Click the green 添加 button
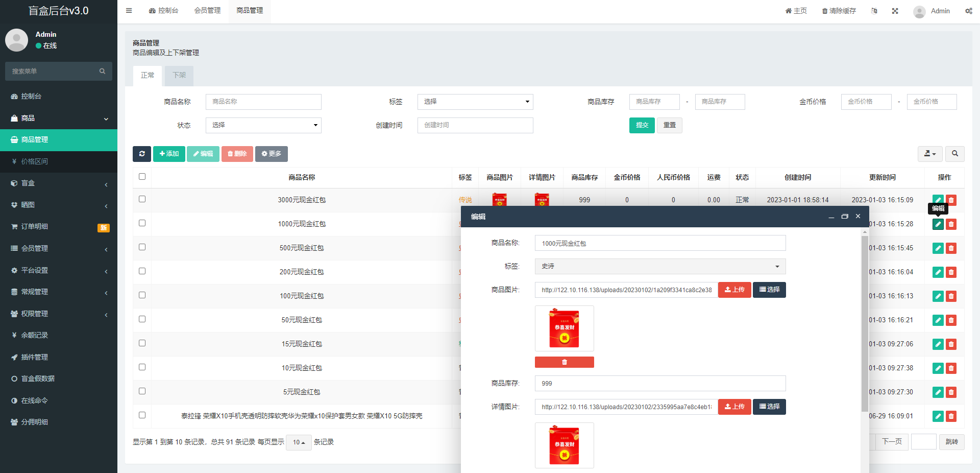 click(169, 154)
